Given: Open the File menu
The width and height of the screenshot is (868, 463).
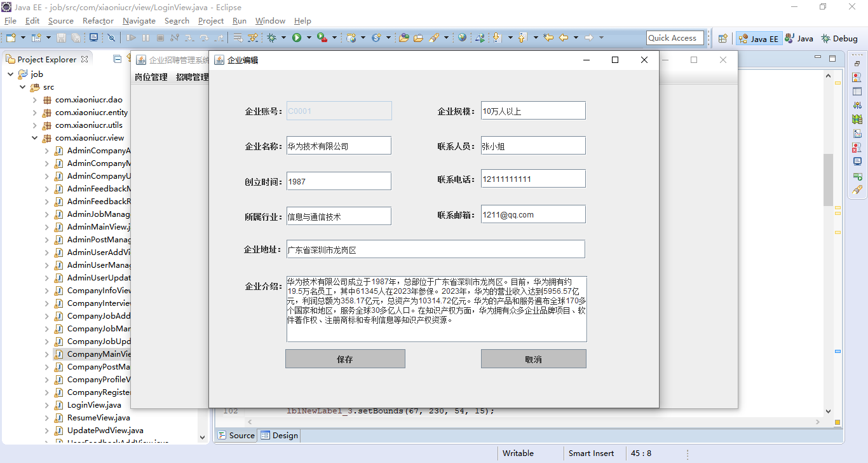Looking at the screenshot, I should point(10,20).
